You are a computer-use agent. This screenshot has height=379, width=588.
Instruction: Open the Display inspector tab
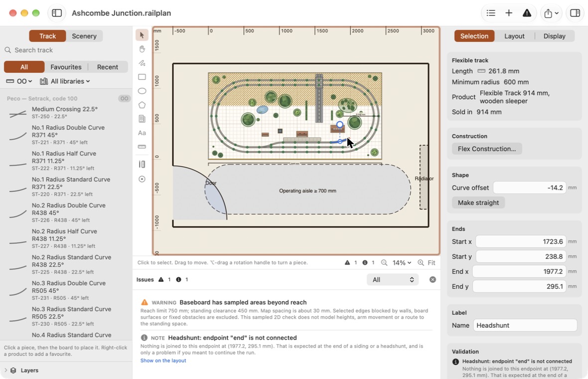point(554,36)
